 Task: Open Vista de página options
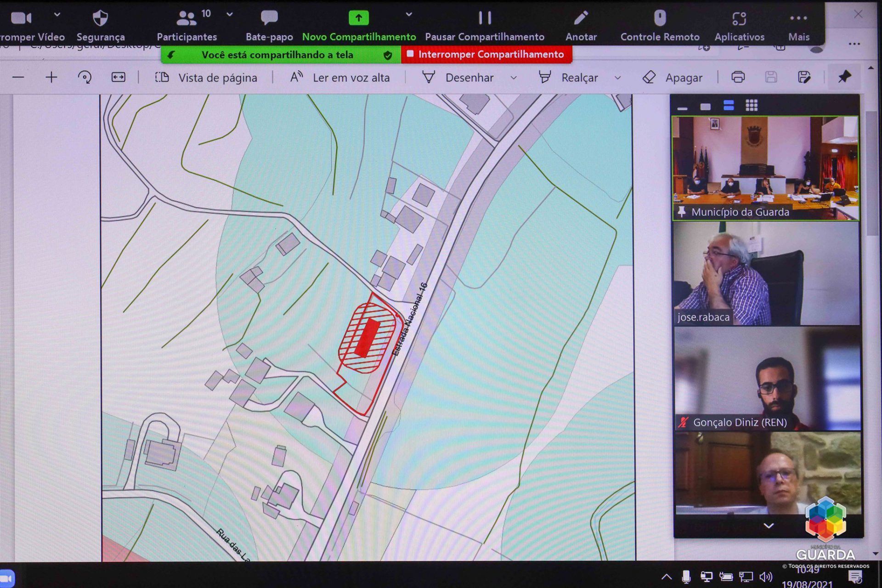click(206, 78)
